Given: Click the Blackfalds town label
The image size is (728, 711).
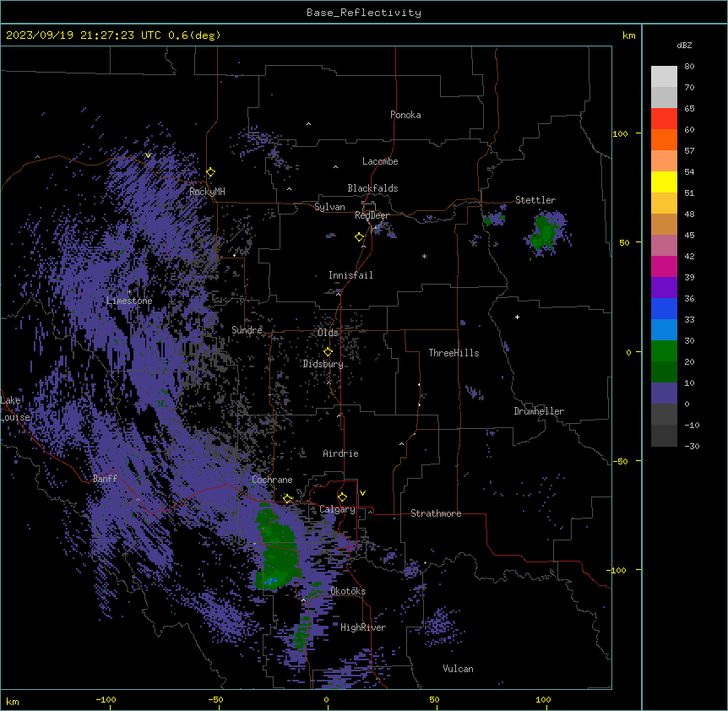Looking at the screenshot, I should tap(372, 188).
